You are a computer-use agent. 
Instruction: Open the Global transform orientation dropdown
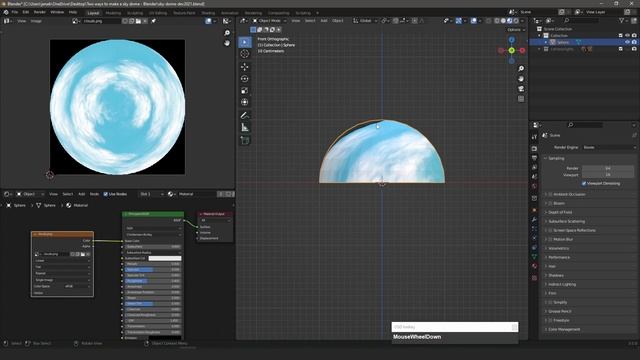[x=365, y=21]
